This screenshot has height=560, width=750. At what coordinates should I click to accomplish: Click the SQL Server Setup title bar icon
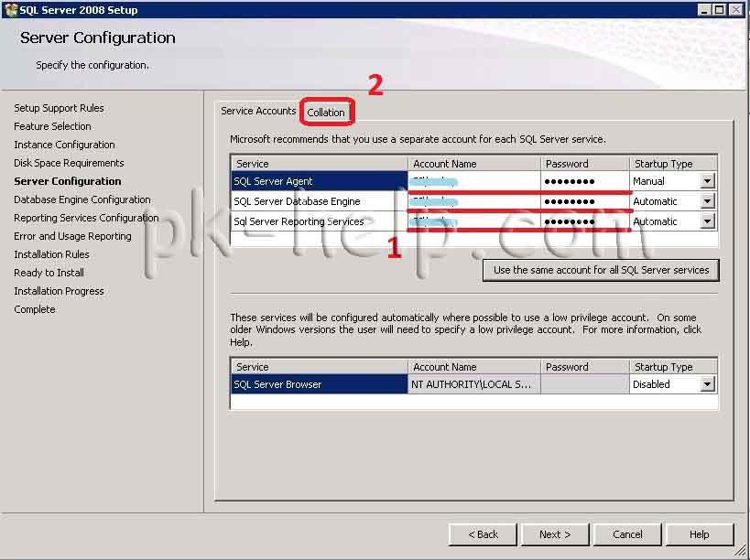[x=10, y=9]
